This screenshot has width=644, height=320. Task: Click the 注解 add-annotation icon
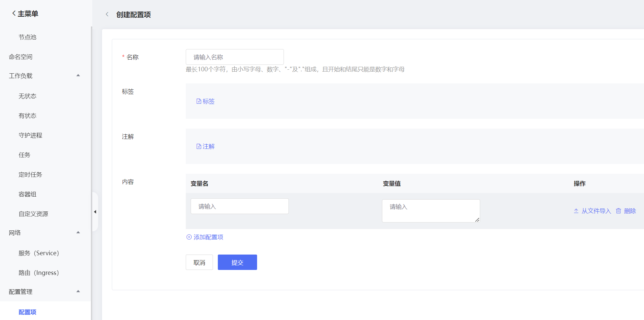coord(199,146)
